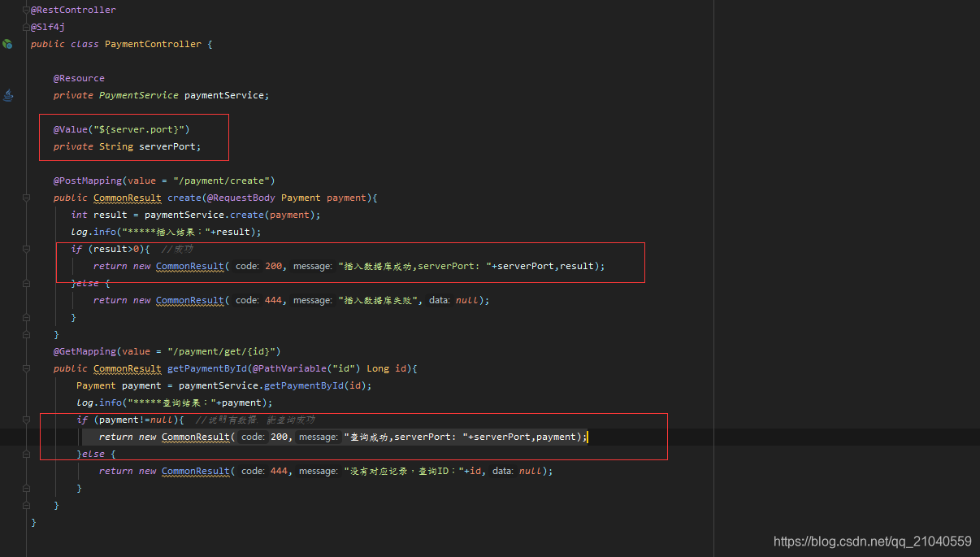Click the PaymentService type in the field declaration
The height and width of the screenshot is (557, 980).
139,95
